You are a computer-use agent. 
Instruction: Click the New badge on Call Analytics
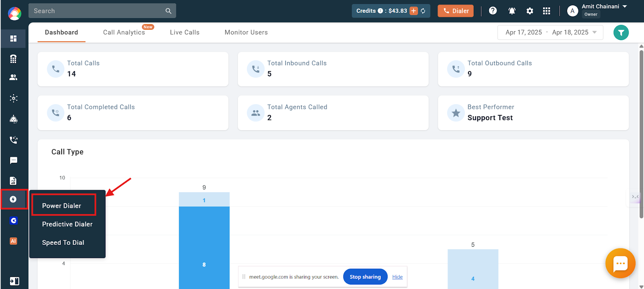tap(148, 27)
